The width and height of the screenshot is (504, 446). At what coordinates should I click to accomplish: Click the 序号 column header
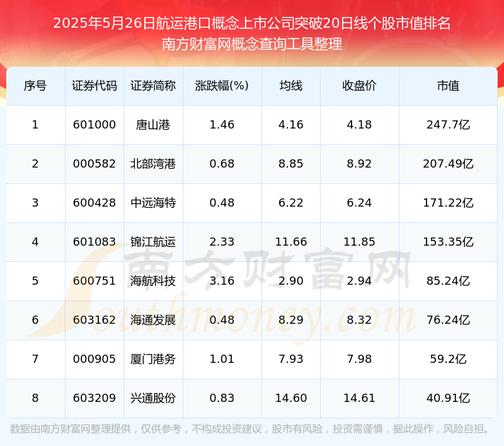click(x=35, y=86)
